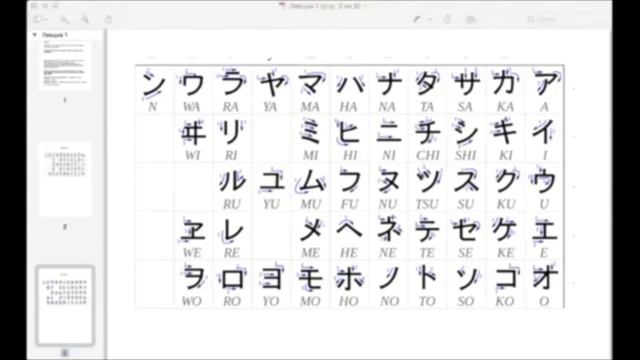
Task: Collapse the Лекция 1 sidebar group
Action: pyautogui.click(x=35, y=35)
